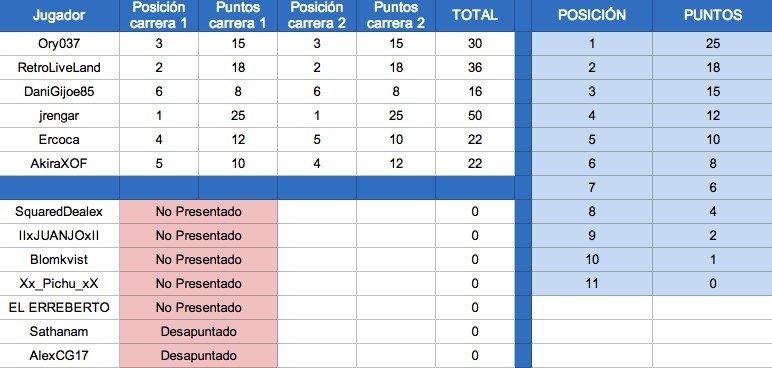Click position 11 in the points table
This screenshot has height=368, width=772.
[x=592, y=284]
